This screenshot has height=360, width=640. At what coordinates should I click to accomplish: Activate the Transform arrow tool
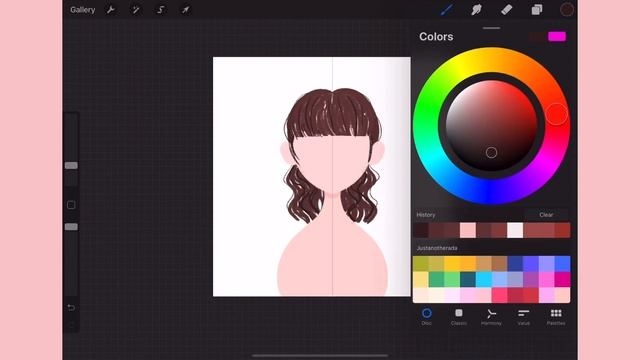(x=186, y=10)
